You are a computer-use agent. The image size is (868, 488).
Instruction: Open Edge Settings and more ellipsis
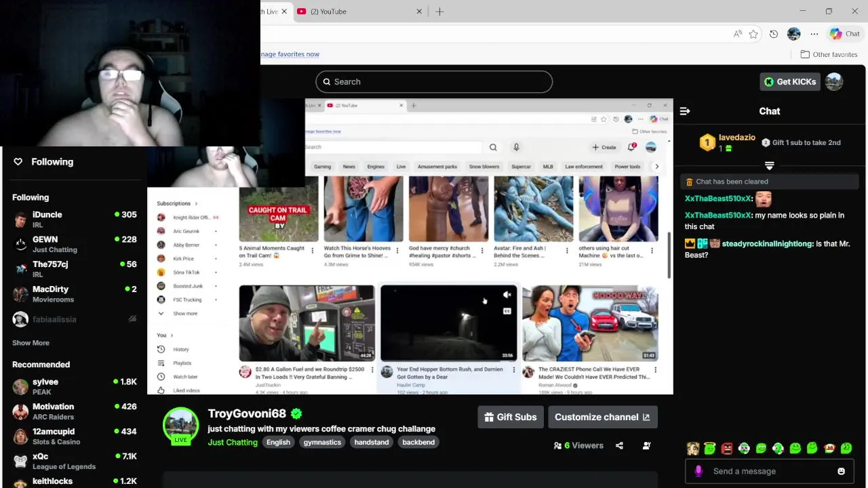tap(814, 34)
